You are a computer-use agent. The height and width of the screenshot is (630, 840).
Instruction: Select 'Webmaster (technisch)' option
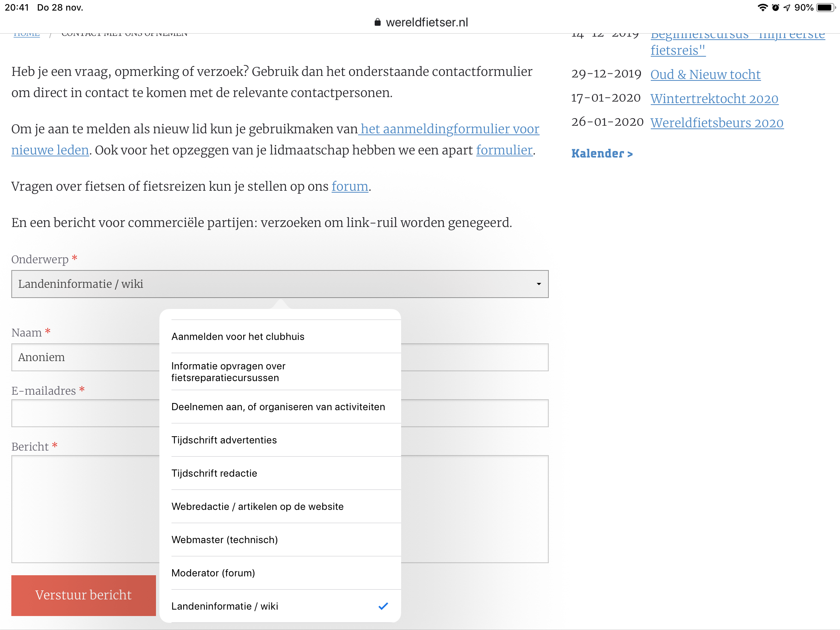point(224,540)
